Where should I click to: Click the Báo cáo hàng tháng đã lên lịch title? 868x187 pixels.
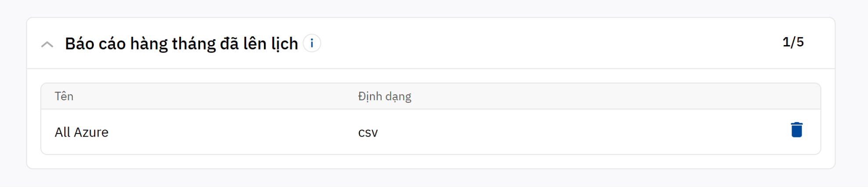click(181, 44)
